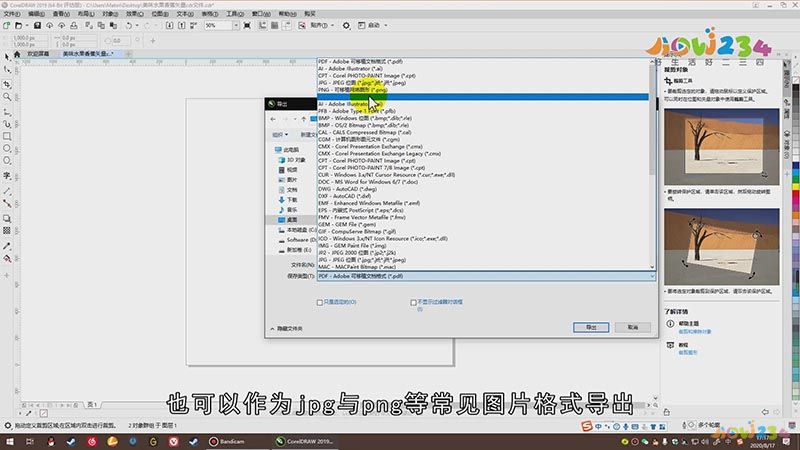This screenshot has width=800, height=450.
Task: Open the 查看 View menu
Action: 61,14
